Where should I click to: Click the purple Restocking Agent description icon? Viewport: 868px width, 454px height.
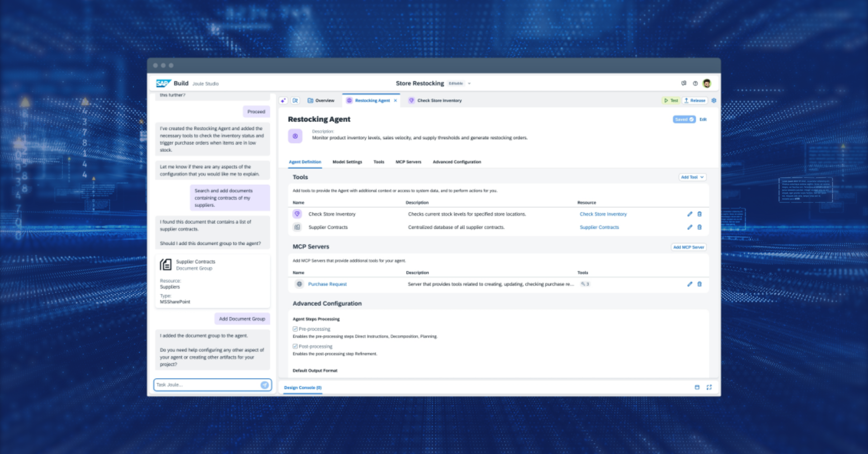pyautogui.click(x=295, y=136)
